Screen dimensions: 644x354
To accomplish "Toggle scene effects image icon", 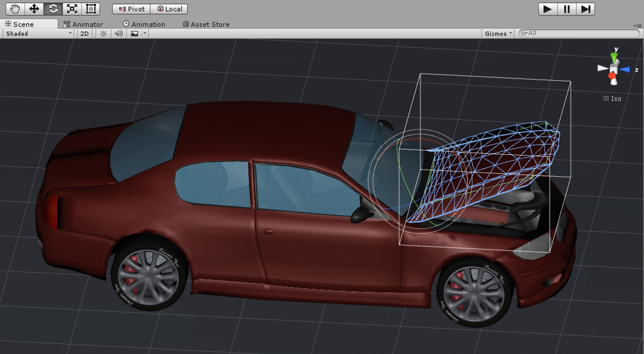I will point(135,33).
